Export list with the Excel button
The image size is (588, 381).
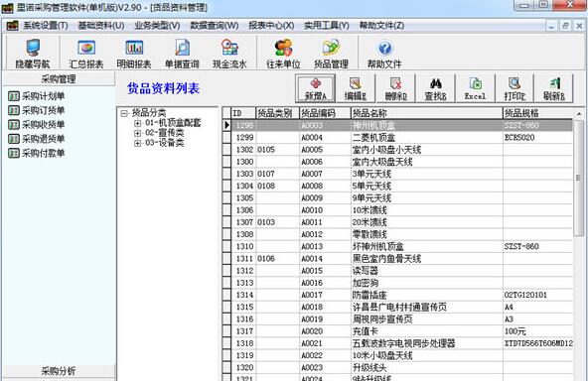[x=475, y=88]
